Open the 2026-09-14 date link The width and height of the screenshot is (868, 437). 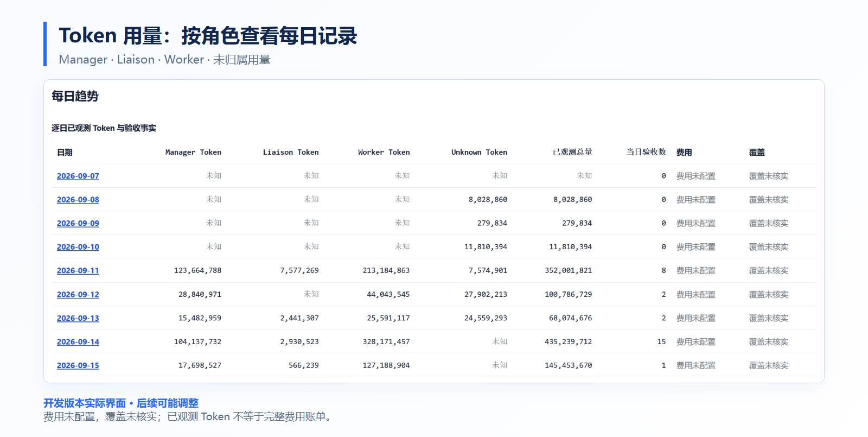(78, 341)
